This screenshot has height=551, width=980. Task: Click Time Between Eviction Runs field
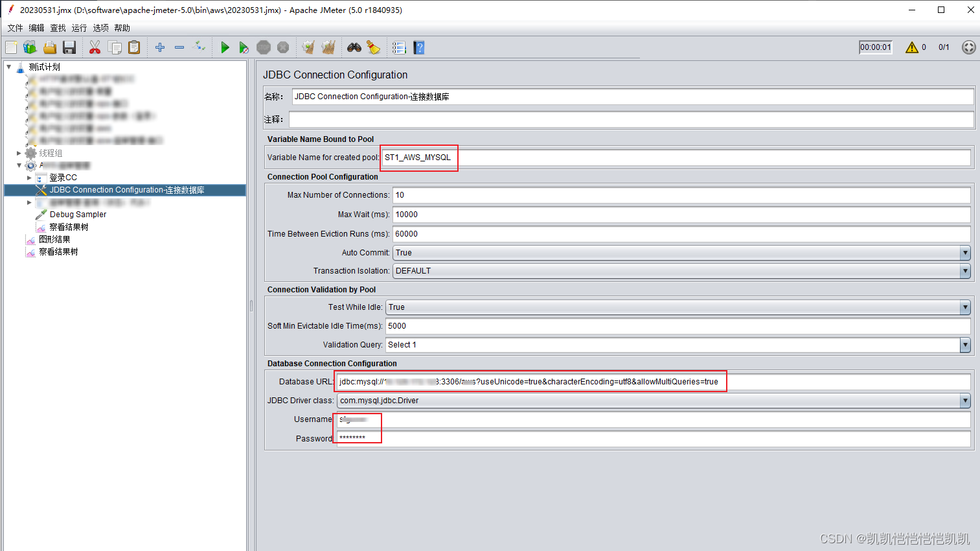[x=681, y=234]
